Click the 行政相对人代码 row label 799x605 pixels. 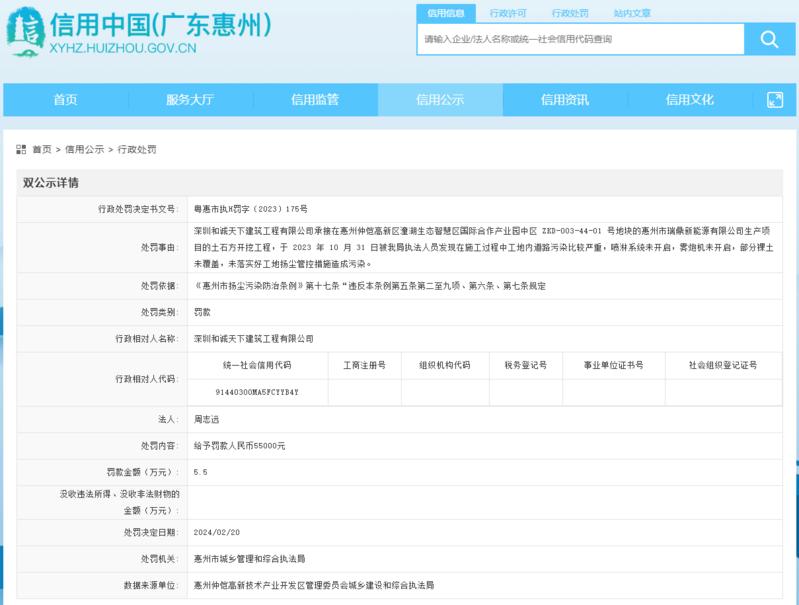pyautogui.click(x=147, y=379)
